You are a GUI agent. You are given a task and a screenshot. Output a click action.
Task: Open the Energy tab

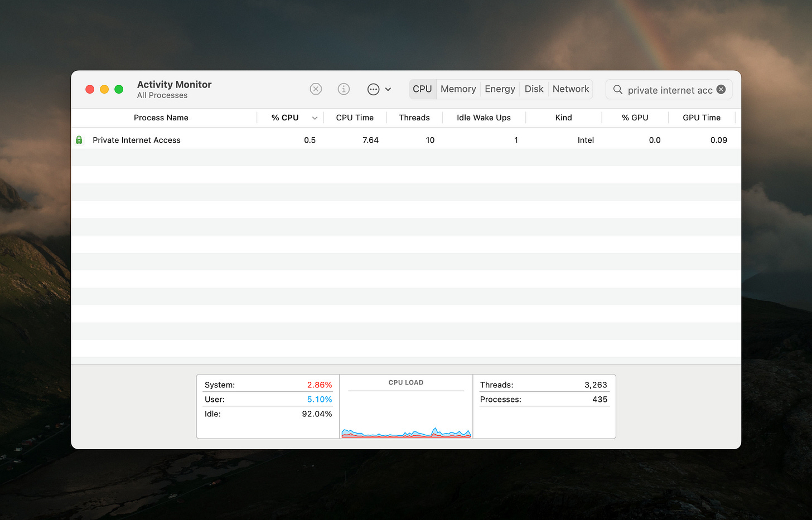click(500, 89)
